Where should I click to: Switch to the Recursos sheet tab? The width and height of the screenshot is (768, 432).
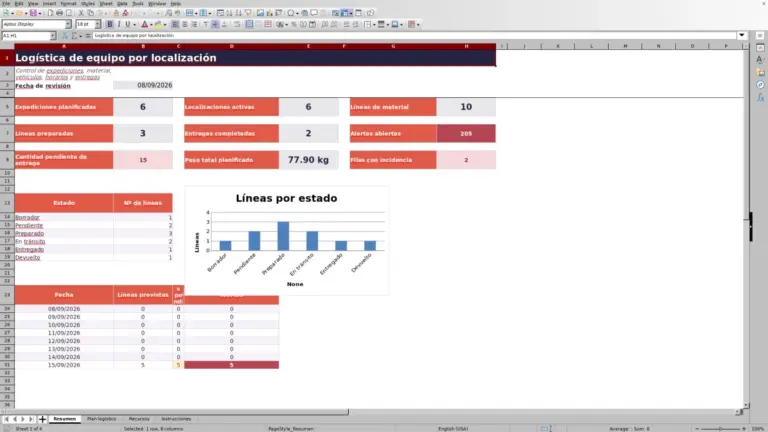click(x=139, y=419)
